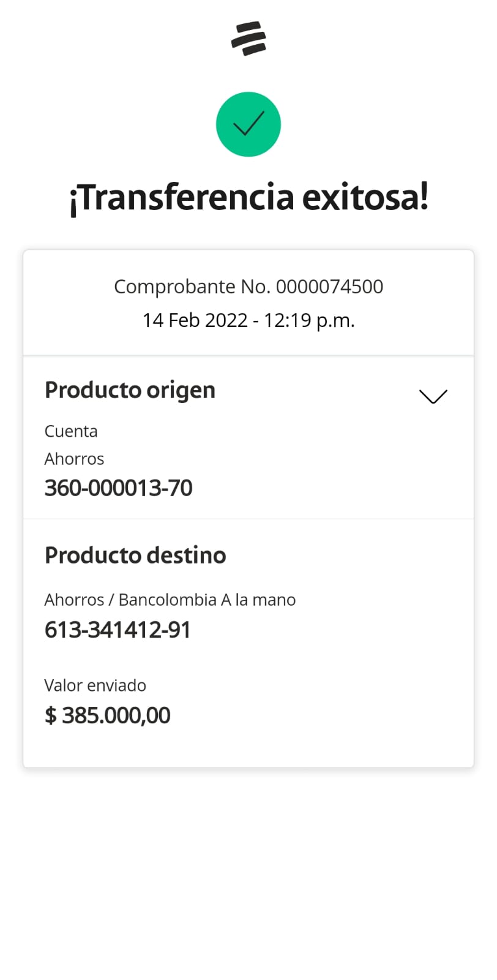Collapse the Producto origen chevron arrow
Screen dimensions: 497x980
click(433, 396)
